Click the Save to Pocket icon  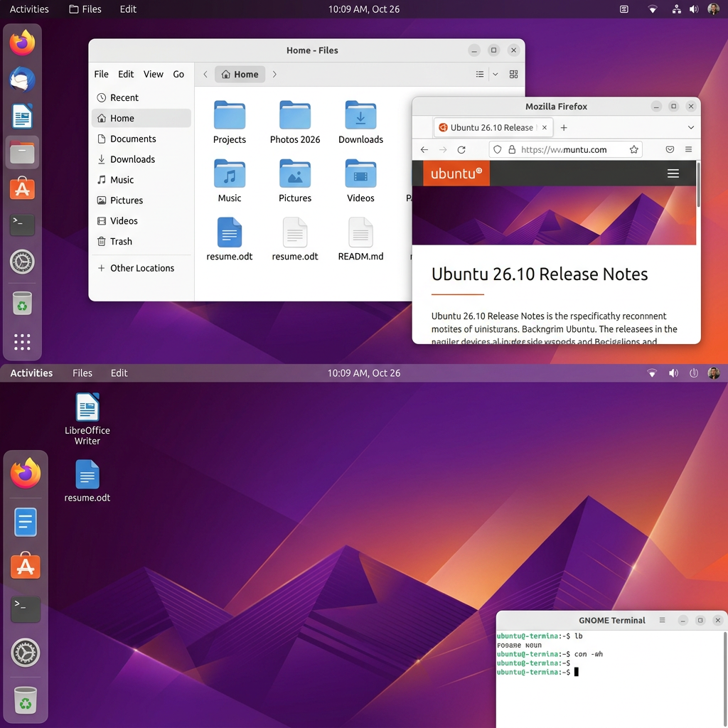click(x=670, y=149)
